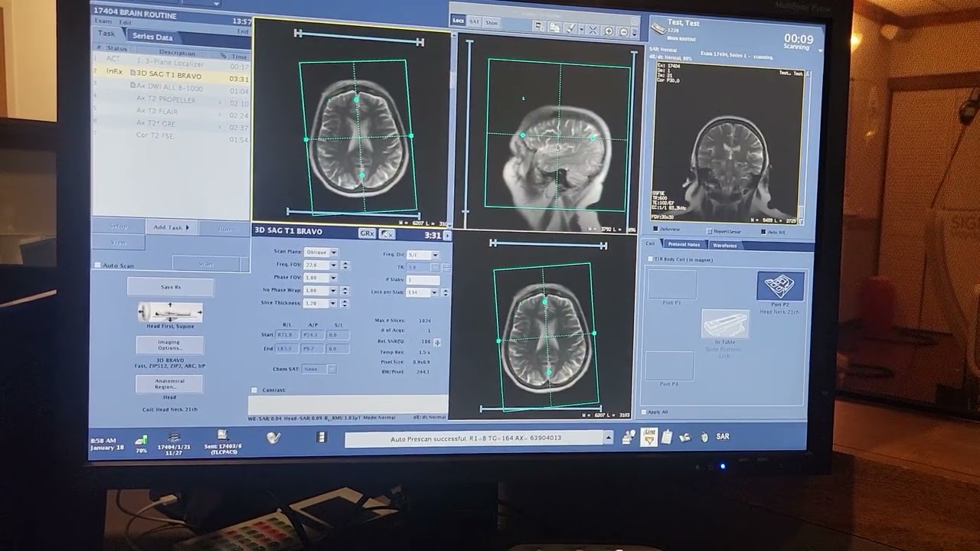Click the Sent 17403/6 network transfer icon
Viewport: 980px width, 551px height.
[x=222, y=435]
